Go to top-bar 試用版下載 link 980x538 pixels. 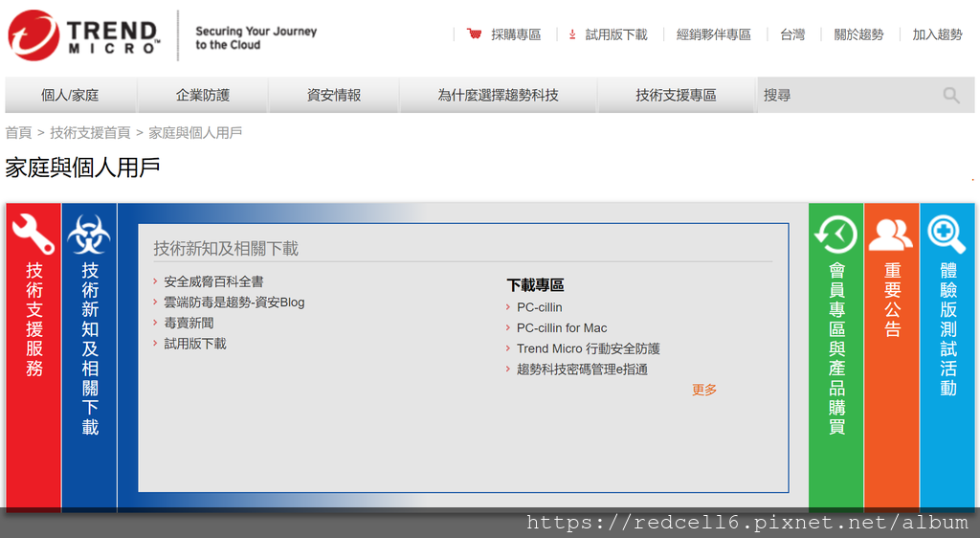[616, 34]
